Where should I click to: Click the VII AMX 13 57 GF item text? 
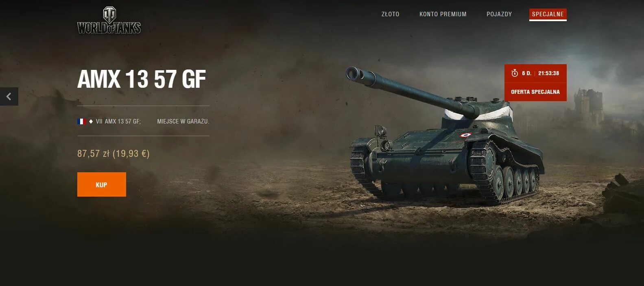pos(118,121)
